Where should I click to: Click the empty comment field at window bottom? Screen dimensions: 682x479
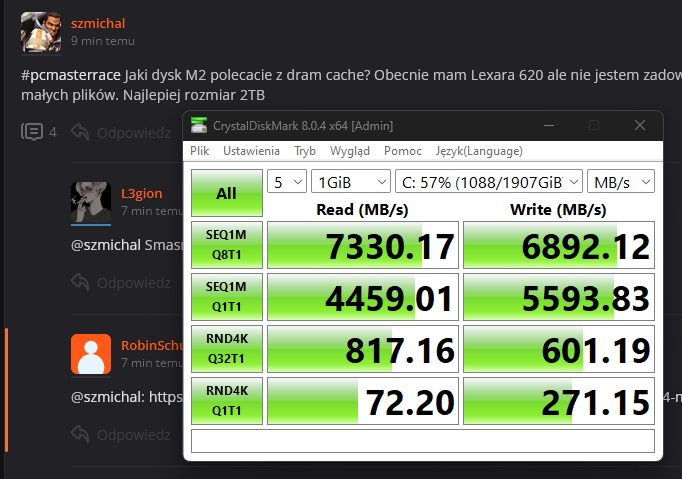click(423, 441)
